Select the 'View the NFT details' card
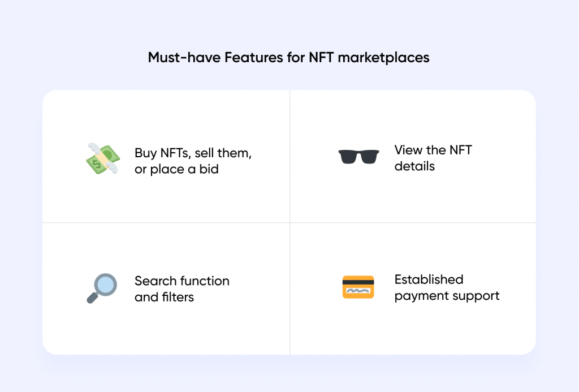This screenshot has width=579, height=392. tap(413, 156)
